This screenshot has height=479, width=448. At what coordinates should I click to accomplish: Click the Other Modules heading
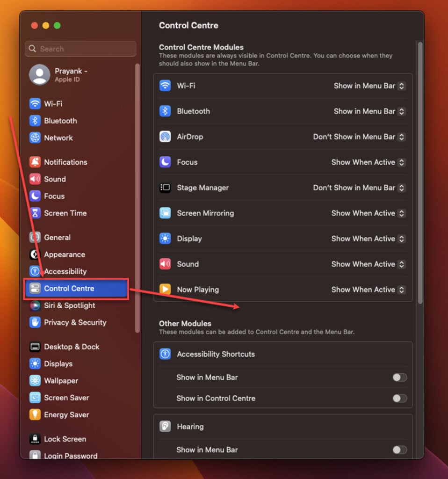click(185, 324)
